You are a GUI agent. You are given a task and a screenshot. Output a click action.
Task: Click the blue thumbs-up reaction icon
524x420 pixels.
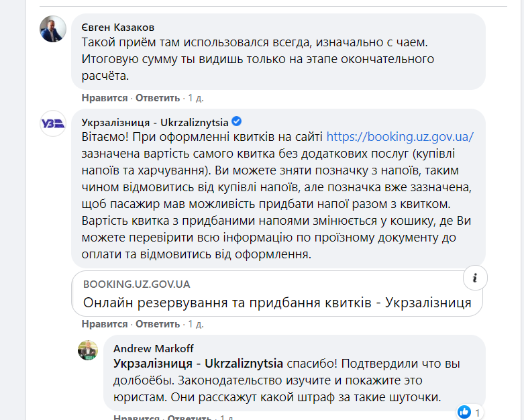tap(464, 411)
